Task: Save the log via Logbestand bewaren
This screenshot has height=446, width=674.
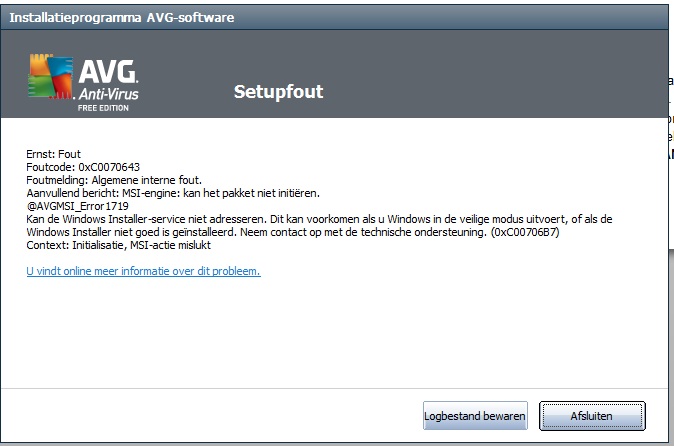Action: (474, 415)
